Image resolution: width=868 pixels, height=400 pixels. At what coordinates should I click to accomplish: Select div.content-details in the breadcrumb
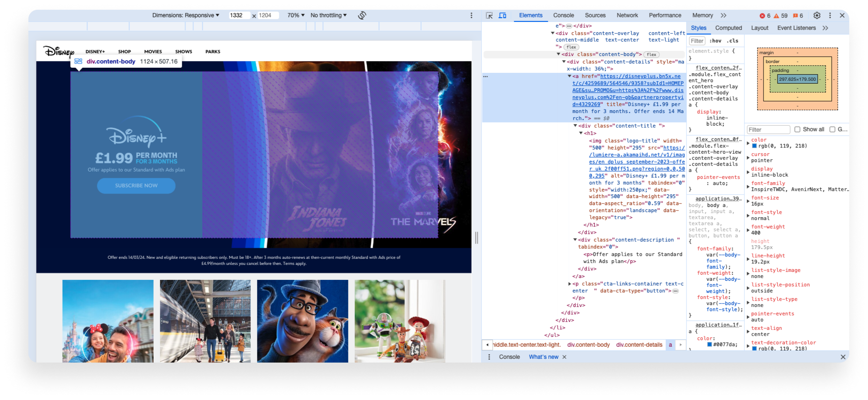coord(639,345)
